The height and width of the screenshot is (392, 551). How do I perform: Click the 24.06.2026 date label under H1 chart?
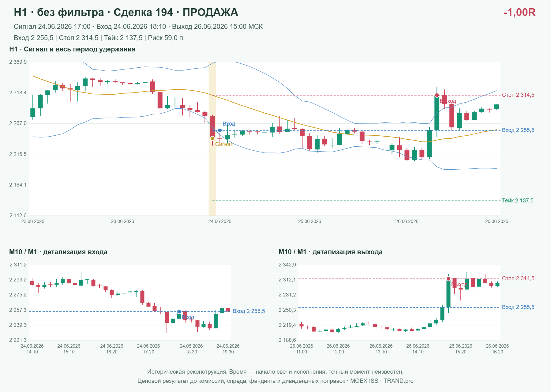tap(220, 221)
